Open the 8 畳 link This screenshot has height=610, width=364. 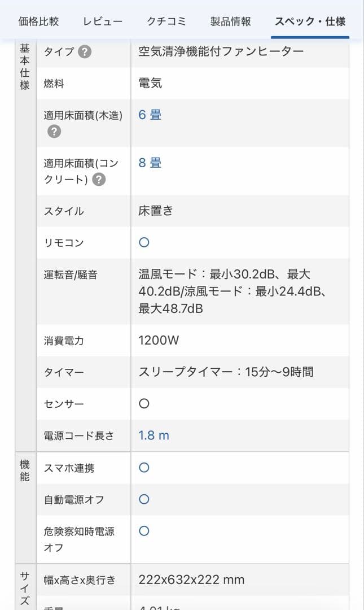point(148,163)
